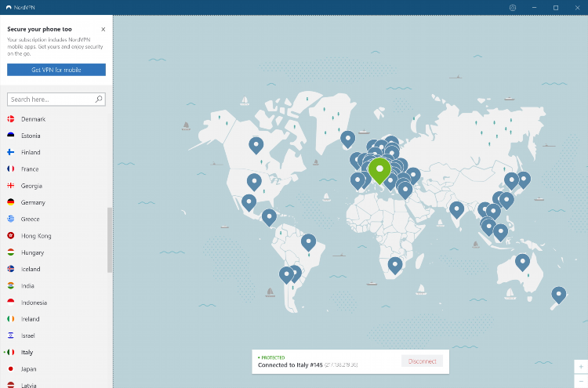The image size is (588, 388).
Task: Select Italy flag icon
Action: point(11,353)
